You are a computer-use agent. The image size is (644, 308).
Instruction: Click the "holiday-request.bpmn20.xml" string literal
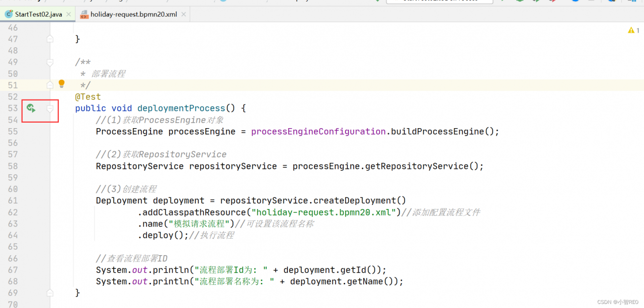coord(324,212)
